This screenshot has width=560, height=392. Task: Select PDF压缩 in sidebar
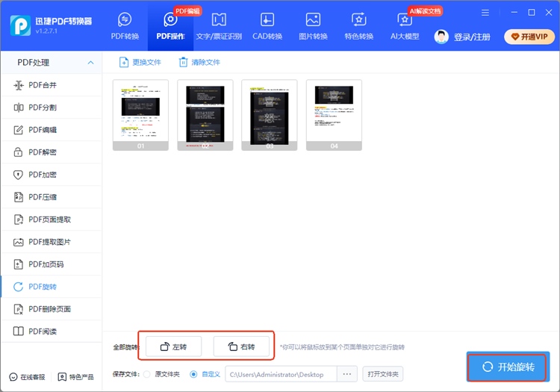(x=52, y=197)
